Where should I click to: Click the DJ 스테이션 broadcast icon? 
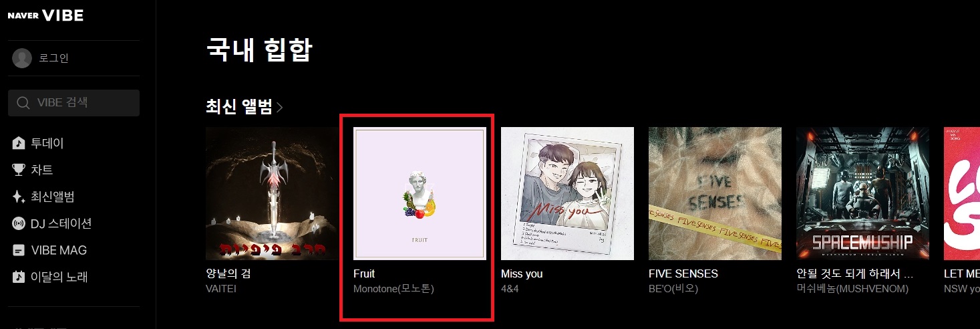(19, 223)
